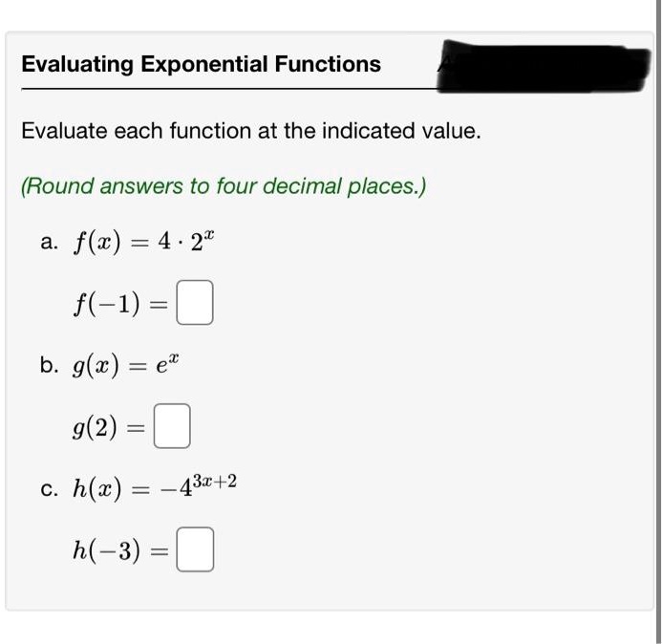662x644 pixels.
Task: Click the answer box for h(-3)
Action: [x=195, y=551]
